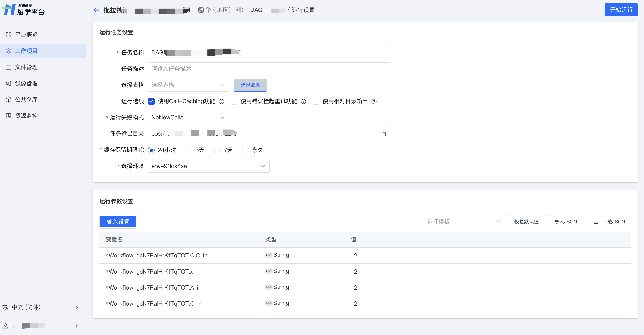Click help icon next to Call-Caching option

click(221, 102)
